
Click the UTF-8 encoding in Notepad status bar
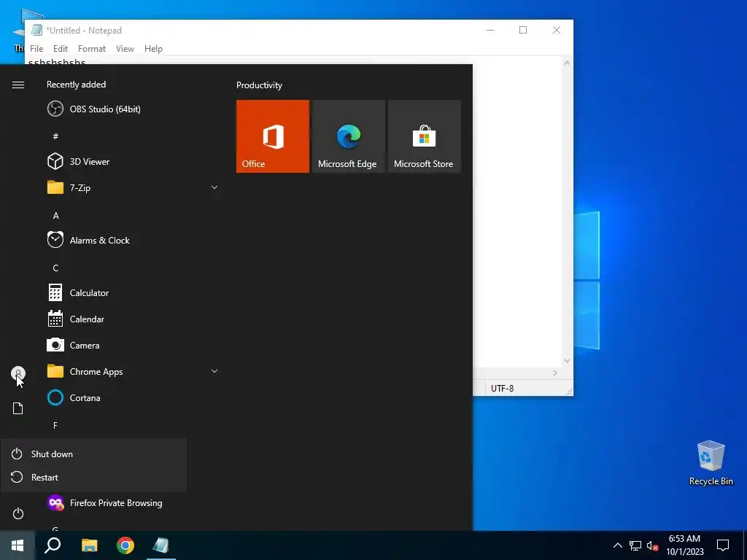tap(502, 388)
